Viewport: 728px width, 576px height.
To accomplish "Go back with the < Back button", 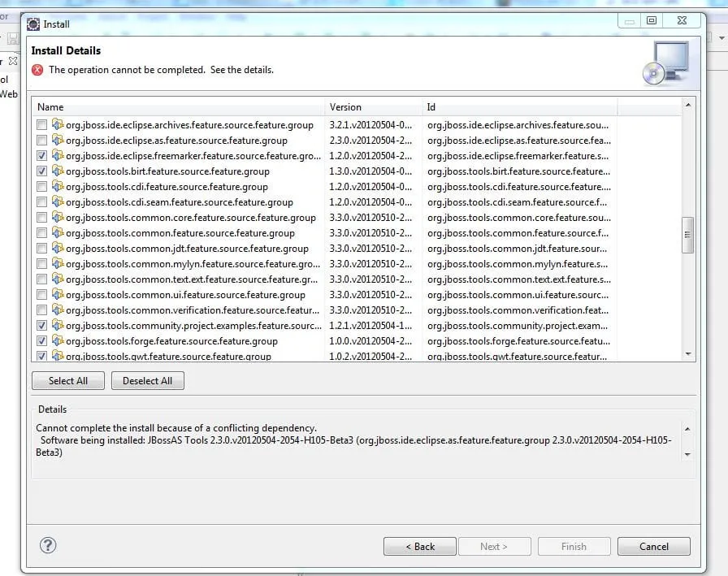I will click(x=420, y=546).
